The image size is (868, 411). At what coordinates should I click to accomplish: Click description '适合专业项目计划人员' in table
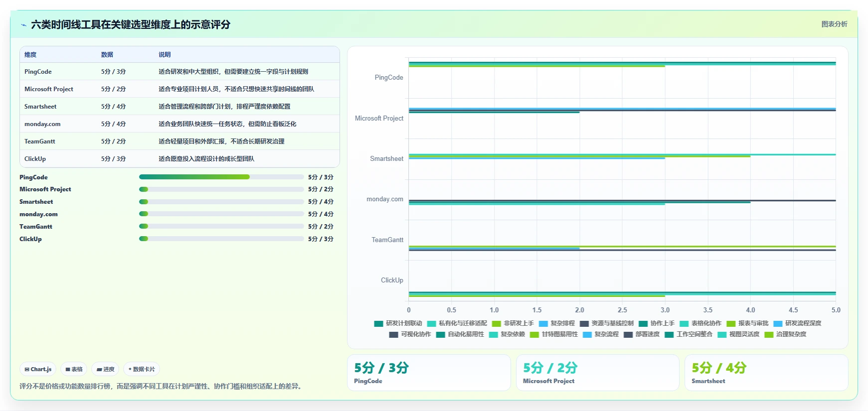click(236, 89)
